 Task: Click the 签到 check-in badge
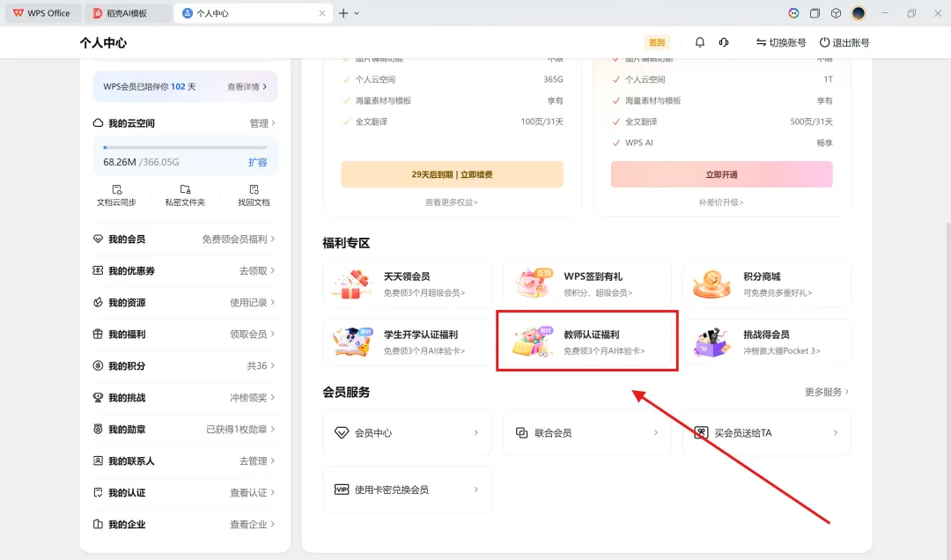657,42
